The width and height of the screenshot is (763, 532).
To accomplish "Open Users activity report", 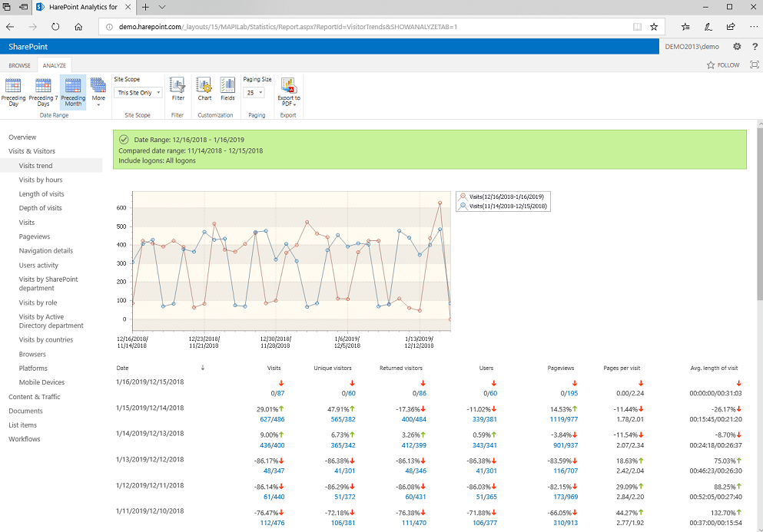I will click(x=38, y=266).
